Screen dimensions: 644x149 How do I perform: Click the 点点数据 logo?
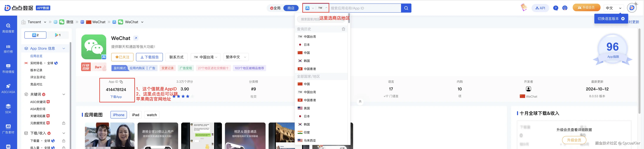(19, 8)
